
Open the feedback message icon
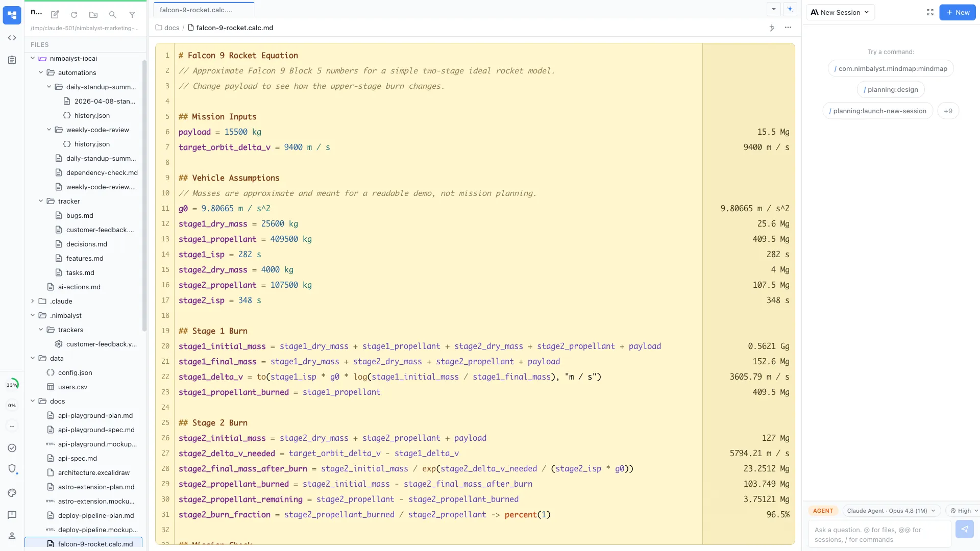pyautogui.click(x=12, y=515)
